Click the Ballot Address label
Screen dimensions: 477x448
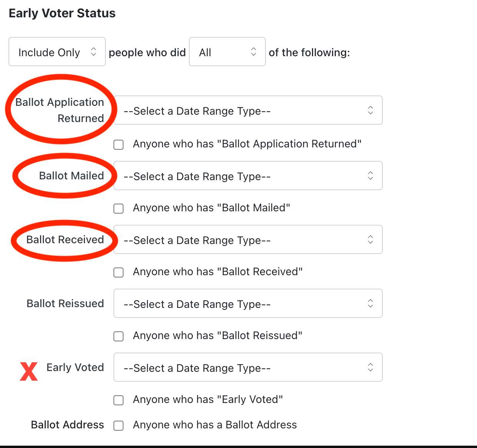(x=67, y=425)
